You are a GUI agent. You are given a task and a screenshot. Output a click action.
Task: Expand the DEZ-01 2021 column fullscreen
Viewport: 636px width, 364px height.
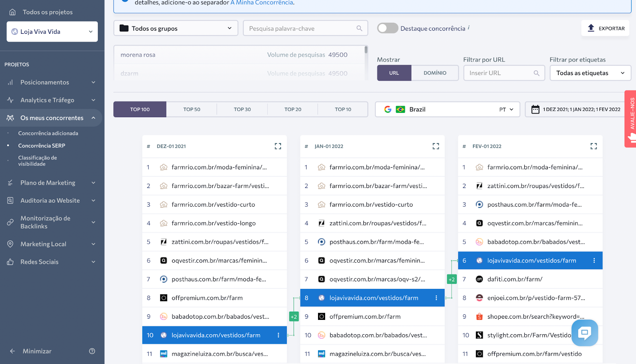(278, 146)
